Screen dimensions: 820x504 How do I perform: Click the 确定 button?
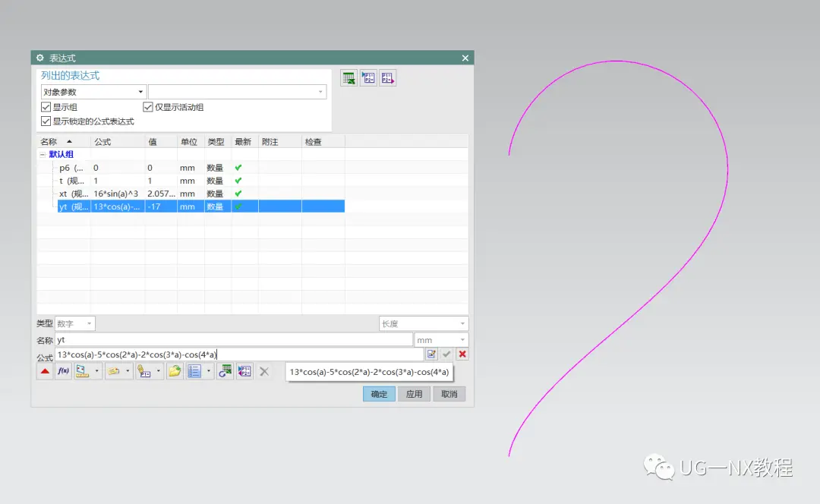click(379, 394)
